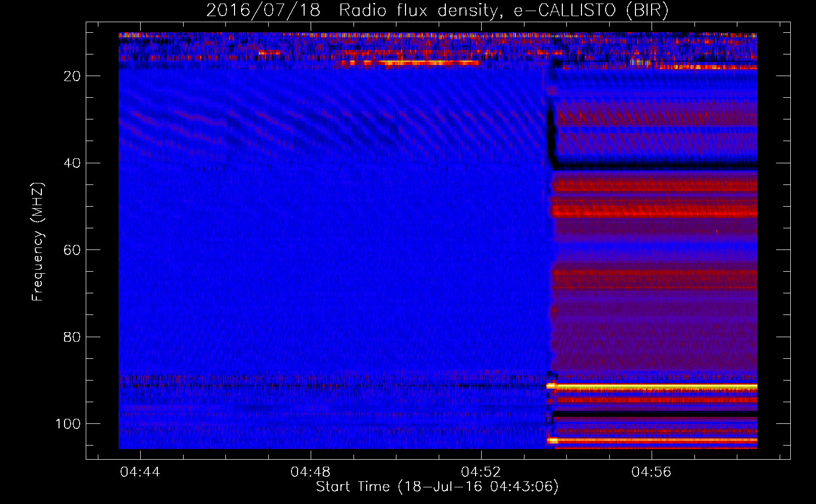This screenshot has width=816, height=504.
Task: Click the 60 MHz frequency tick label
Action: pos(72,250)
